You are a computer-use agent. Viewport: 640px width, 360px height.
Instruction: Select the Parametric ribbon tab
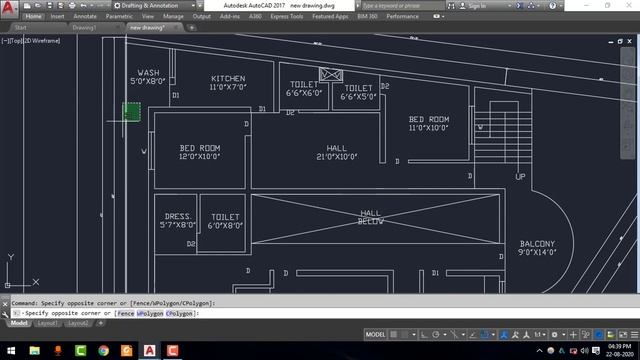click(x=119, y=16)
